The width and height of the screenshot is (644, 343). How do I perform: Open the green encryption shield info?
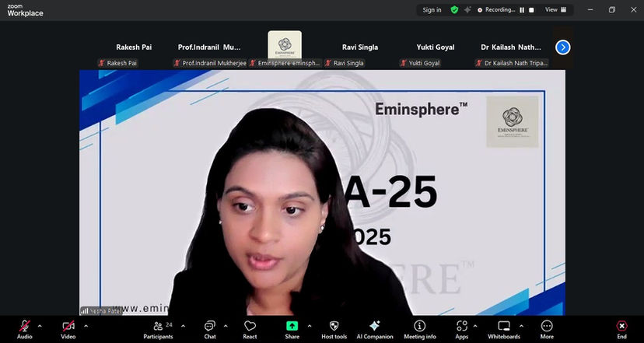(454, 10)
